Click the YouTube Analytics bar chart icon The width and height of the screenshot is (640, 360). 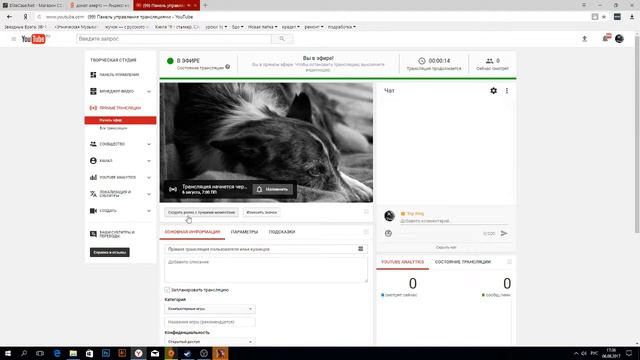[x=93, y=177]
